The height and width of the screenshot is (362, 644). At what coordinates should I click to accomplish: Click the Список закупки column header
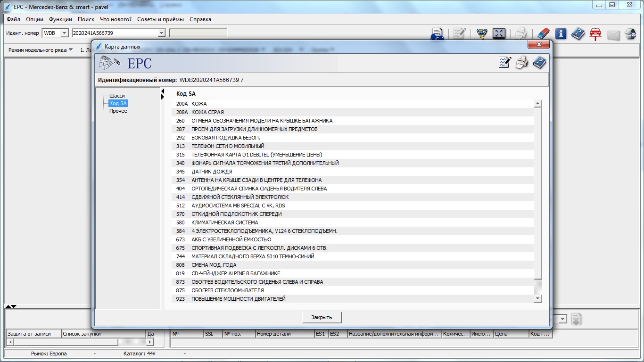click(x=104, y=334)
